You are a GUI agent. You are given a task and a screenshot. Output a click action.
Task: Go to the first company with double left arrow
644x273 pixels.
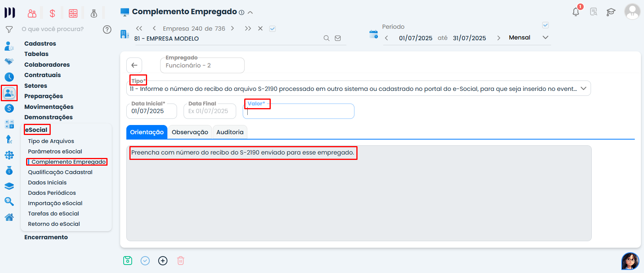point(139,28)
